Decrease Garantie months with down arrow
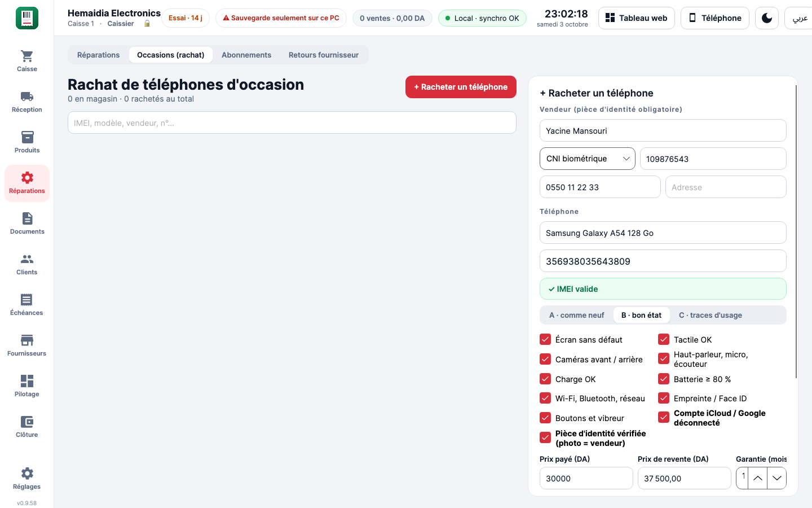This screenshot has width=812, height=508. (x=777, y=478)
